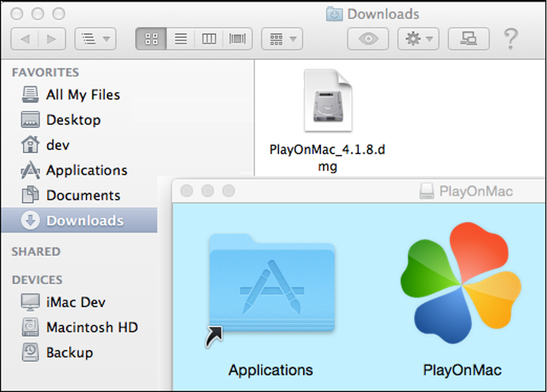
Task: Open the Backup drive in sidebar
Action: (x=69, y=352)
